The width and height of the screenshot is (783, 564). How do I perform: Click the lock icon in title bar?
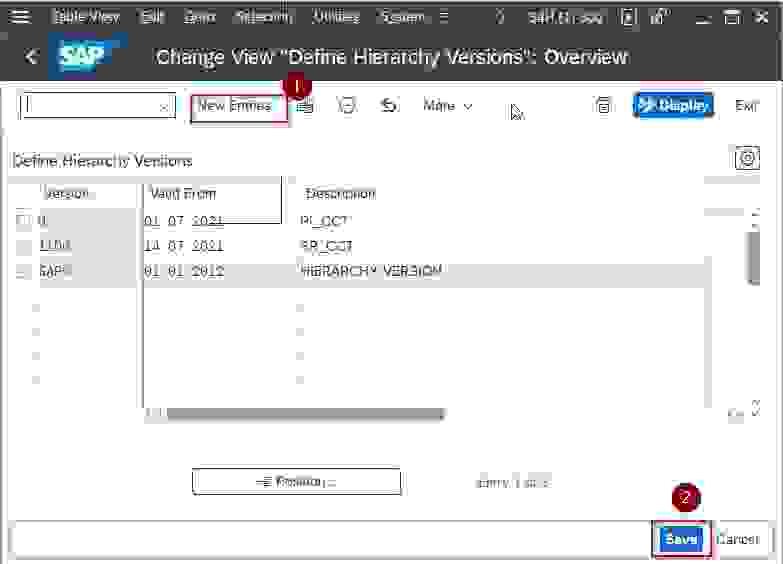pyautogui.click(x=660, y=17)
